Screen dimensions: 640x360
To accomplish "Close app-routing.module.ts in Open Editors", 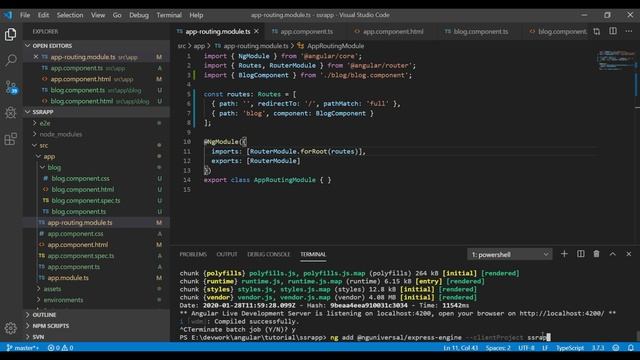I will tap(36, 57).
